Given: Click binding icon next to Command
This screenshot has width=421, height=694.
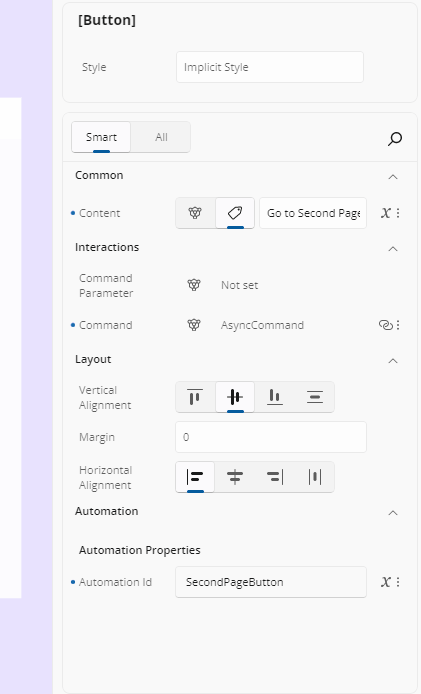Looking at the screenshot, I should pyautogui.click(x=194, y=325).
